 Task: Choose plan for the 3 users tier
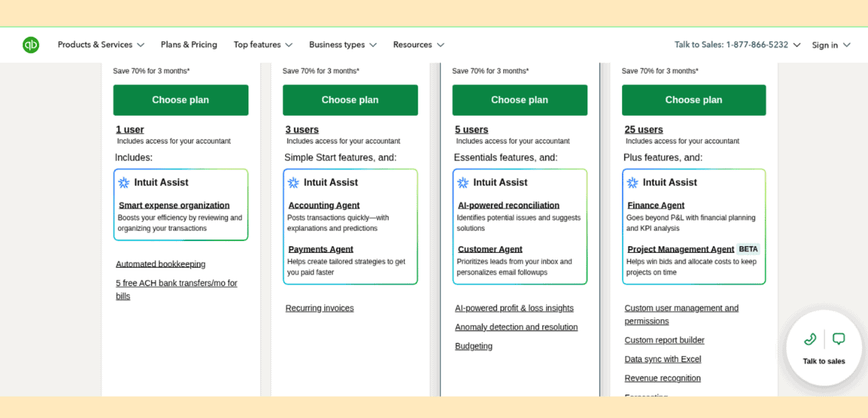[x=350, y=100]
